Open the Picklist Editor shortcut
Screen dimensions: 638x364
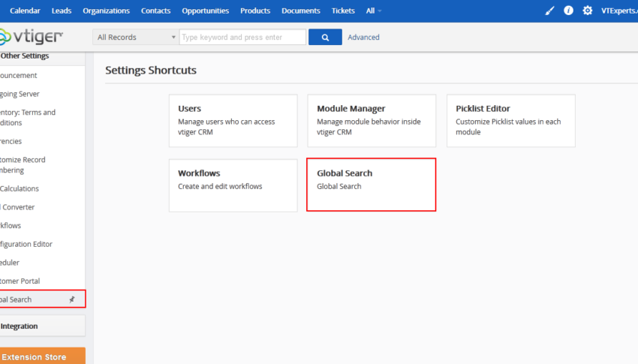click(x=511, y=121)
